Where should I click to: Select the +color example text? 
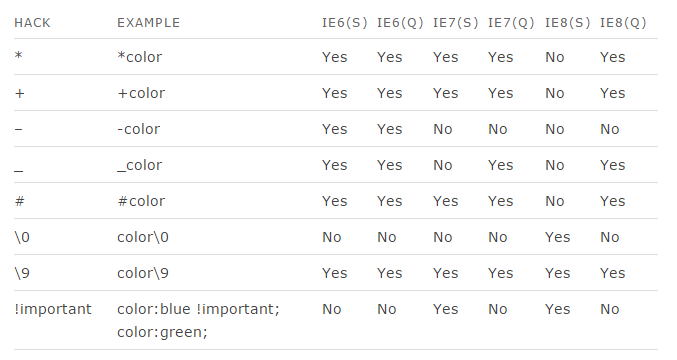[x=141, y=93]
